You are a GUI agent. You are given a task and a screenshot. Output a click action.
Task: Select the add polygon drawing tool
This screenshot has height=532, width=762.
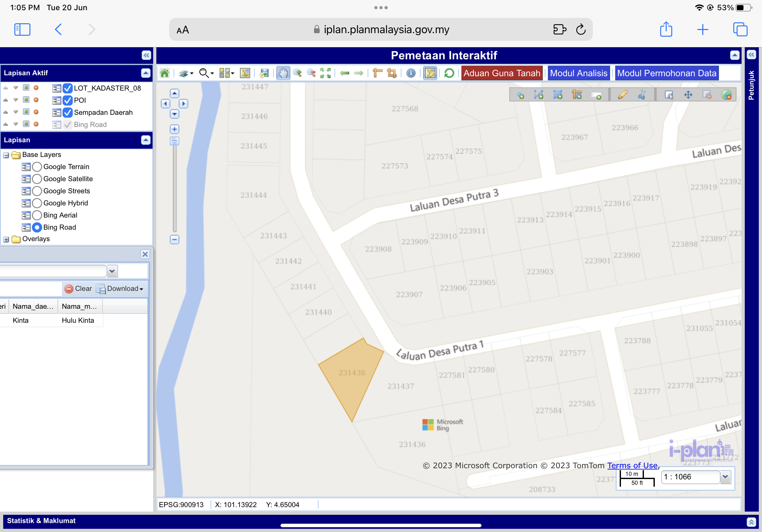[557, 95]
